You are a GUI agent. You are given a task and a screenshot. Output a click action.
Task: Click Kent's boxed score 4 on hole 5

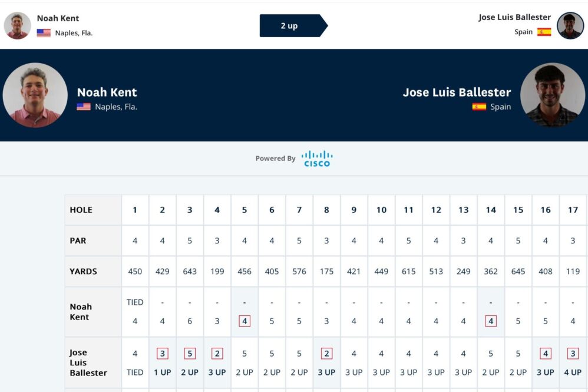click(x=245, y=321)
